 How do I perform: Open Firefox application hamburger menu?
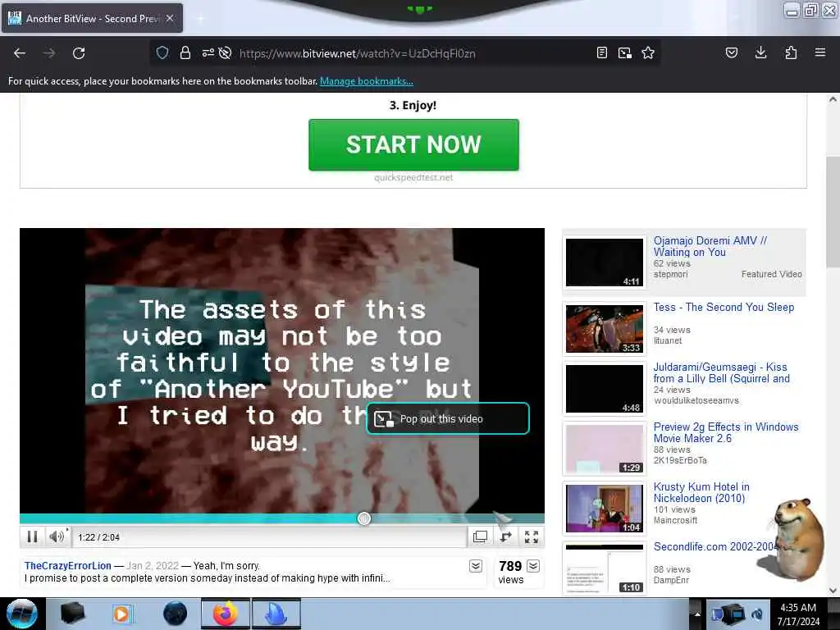click(820, 52)
